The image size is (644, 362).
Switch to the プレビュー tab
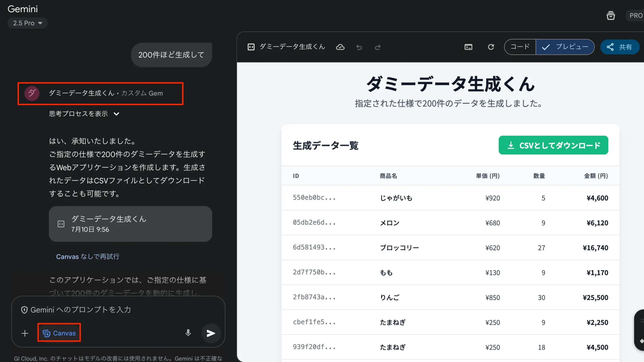point(565,47)
